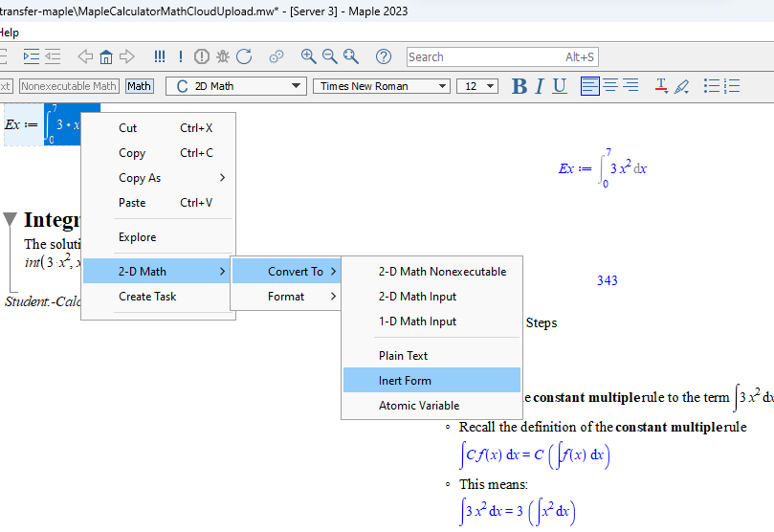The width and height of the screenshot is (774, 532).
Task: Convert to 2-D Math Input
Action: point(431,296)
